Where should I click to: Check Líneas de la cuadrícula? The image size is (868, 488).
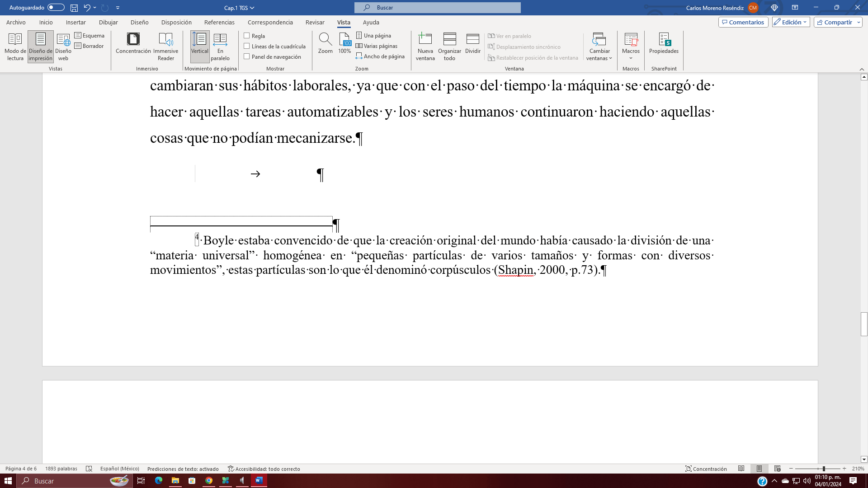pyautogui.click(x=247, y=46)
